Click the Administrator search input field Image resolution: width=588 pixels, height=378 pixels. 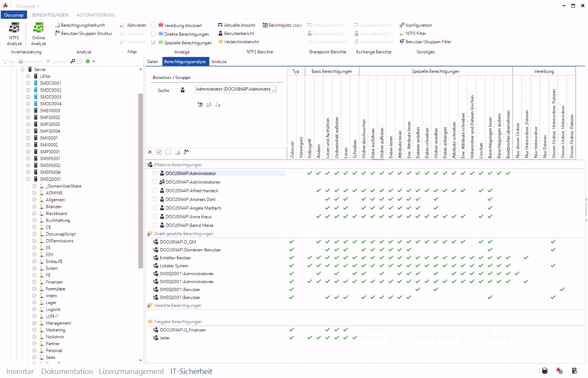[x=233, y=89]
